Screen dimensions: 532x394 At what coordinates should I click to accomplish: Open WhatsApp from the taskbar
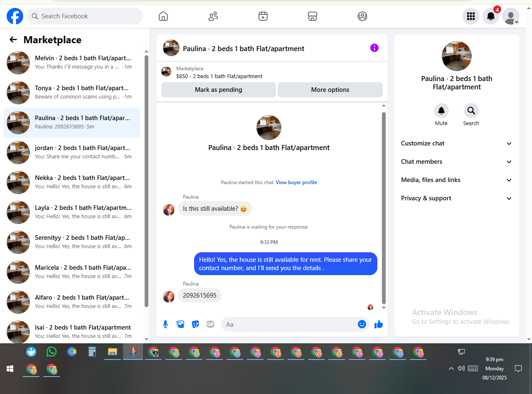pos(52,352)
